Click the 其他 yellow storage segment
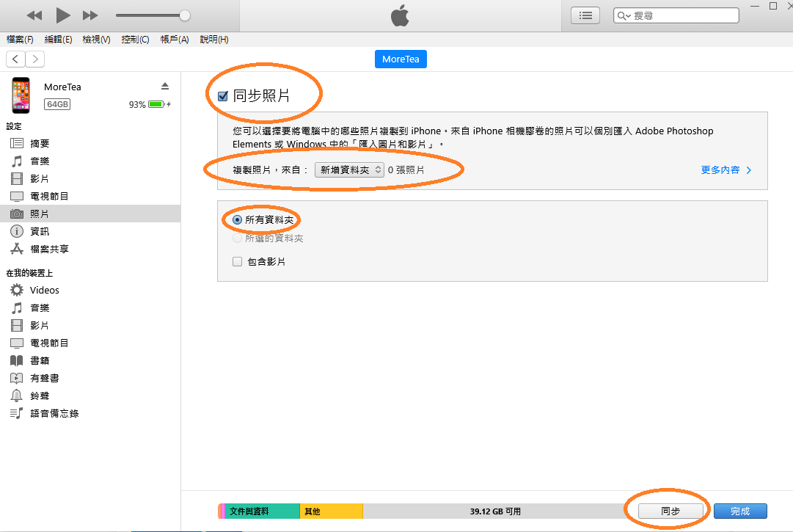 pos(332,511)
